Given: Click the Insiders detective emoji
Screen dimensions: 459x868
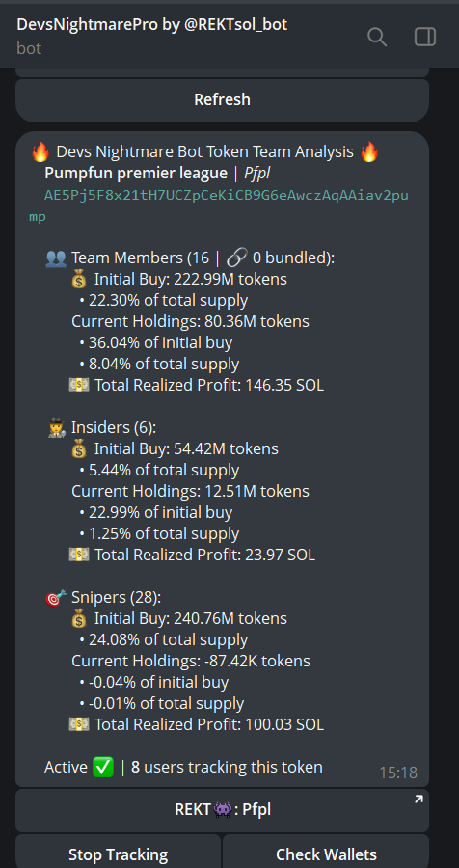Looking at the screenshot, I should coord(58,428).
